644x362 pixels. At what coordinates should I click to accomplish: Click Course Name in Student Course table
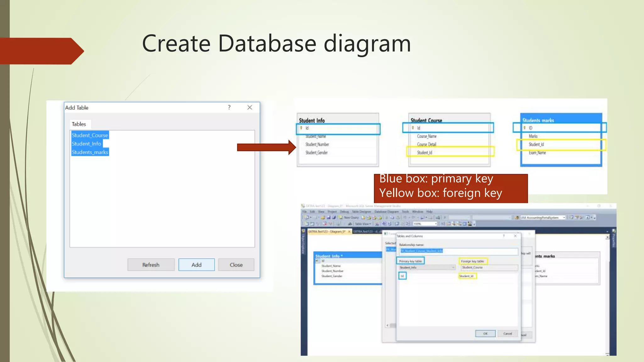pos(427,136)
